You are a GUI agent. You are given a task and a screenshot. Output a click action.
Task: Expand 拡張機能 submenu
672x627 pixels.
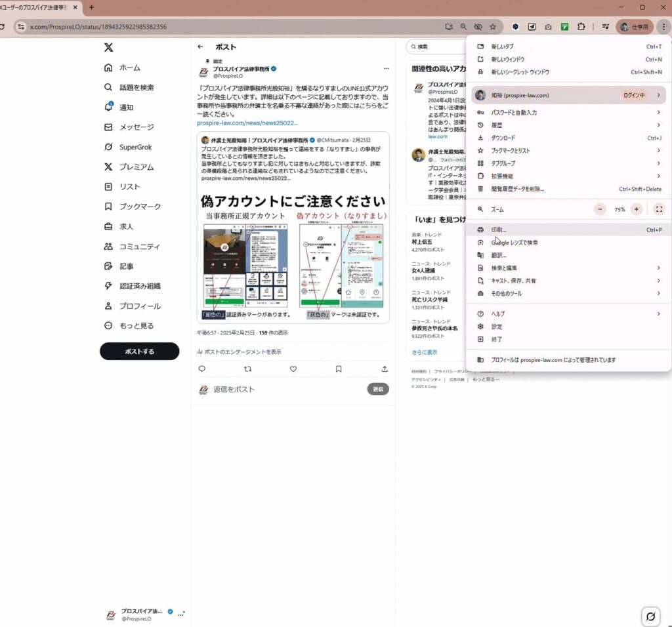(568, 176)
